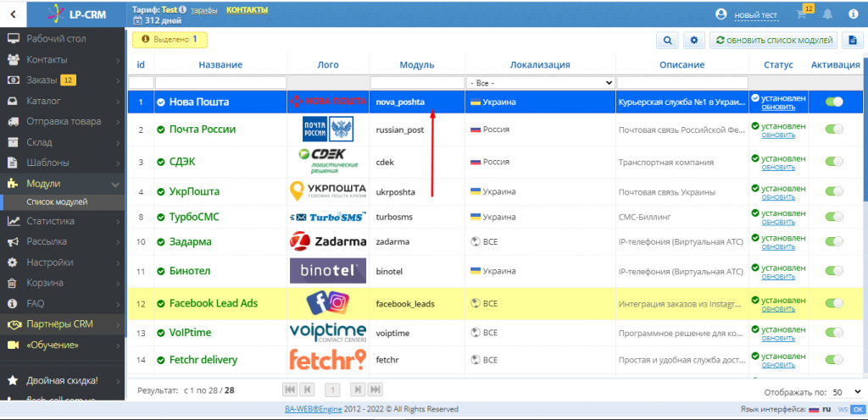Click the binotel logo
Image resolution: width=868 pixels, height=420 pixels.
point(328,271)
